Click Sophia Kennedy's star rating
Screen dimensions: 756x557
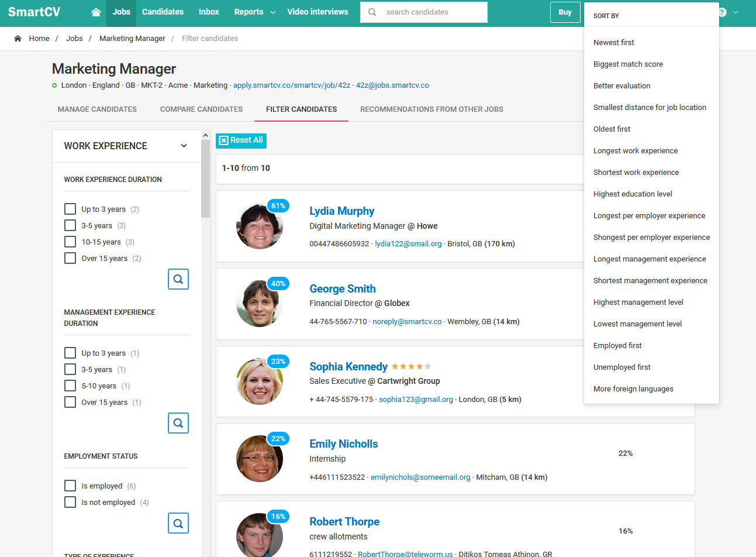[x=412, y=367]
